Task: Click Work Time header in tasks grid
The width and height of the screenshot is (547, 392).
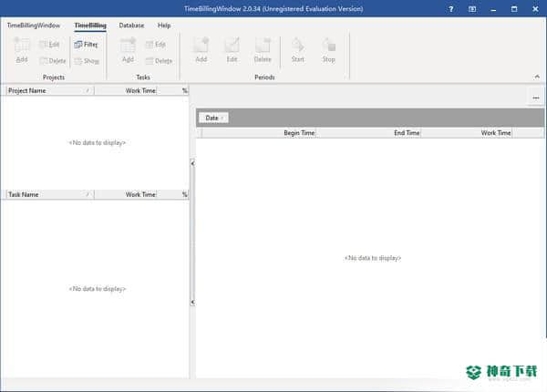Action: pyautogui.click(x=126, y=194)
